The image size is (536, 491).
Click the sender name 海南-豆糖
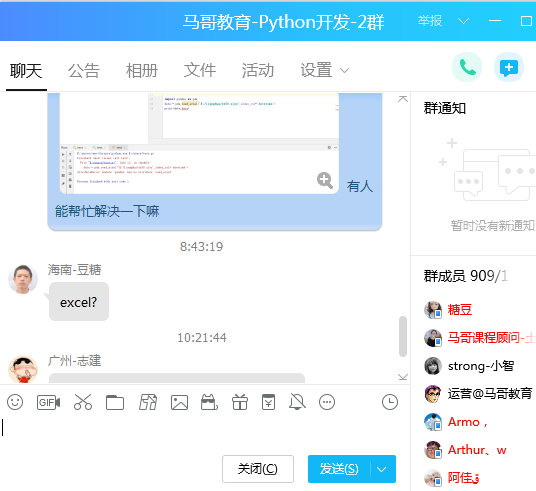(x=75, y=270)
